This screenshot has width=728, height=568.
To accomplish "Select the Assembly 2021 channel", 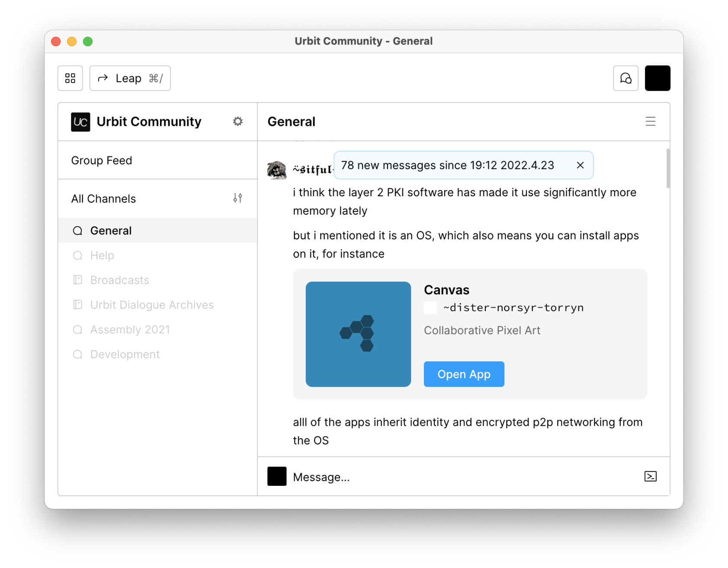I will [x=157, y=329].
